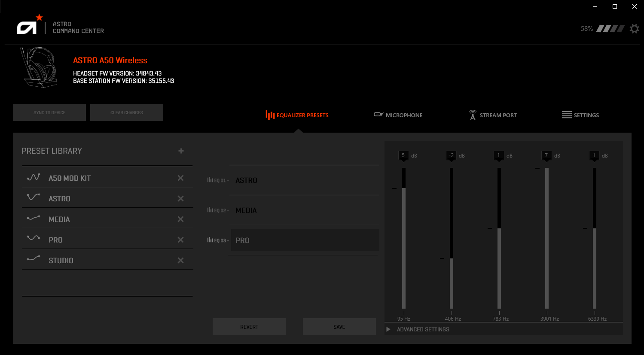Remove the MEDIA preset from the library

pyautogui.click(x=180, y=219)
